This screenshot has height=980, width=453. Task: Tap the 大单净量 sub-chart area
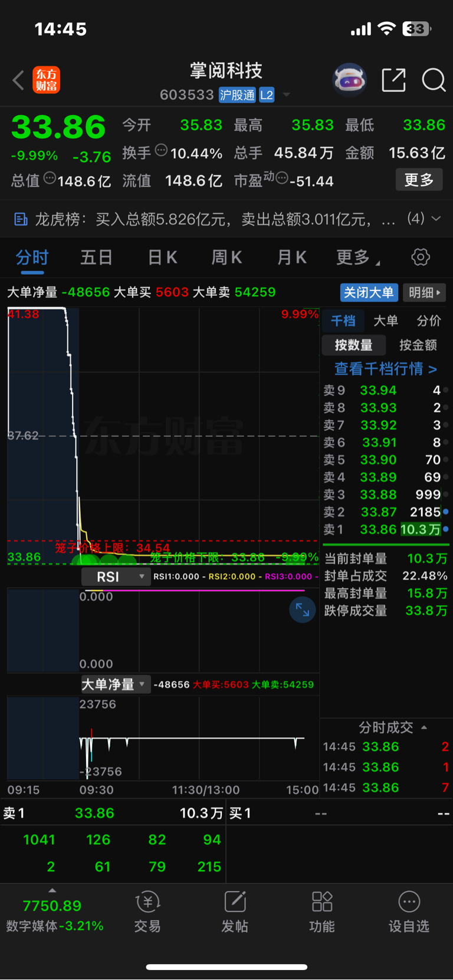point(163,738)
